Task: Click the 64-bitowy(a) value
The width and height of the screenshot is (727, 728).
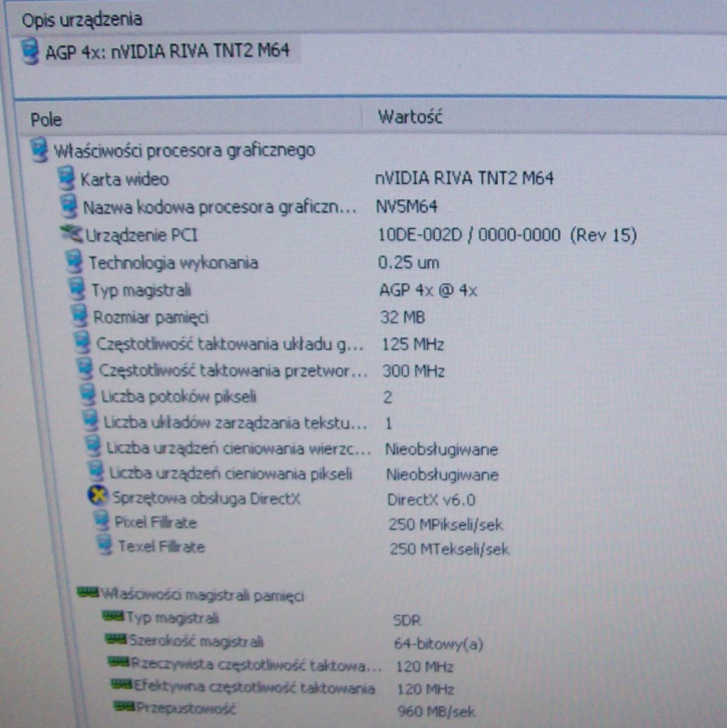Action: point(439,644)
